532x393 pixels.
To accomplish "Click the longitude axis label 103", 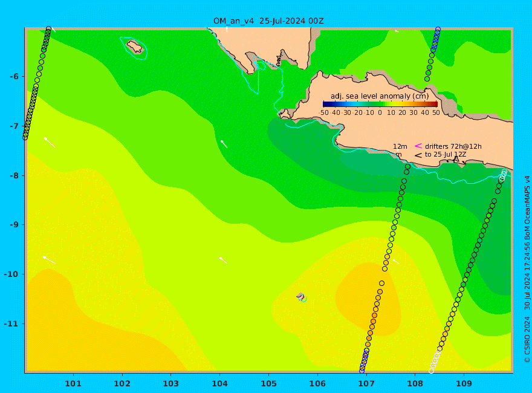I will pos(170,383).
